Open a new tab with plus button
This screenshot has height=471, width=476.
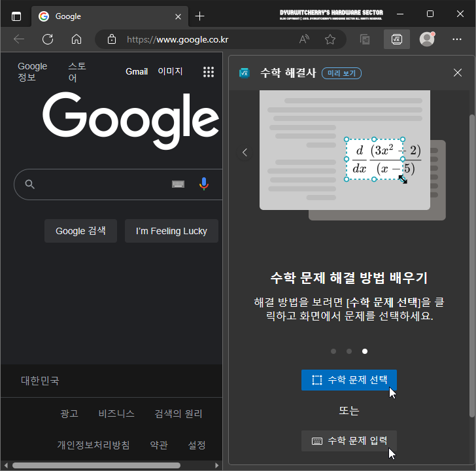click(200, 16)
